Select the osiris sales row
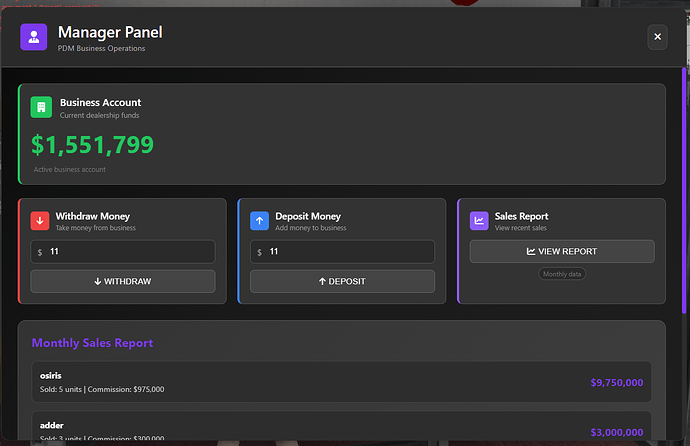The height and width of the screenshot is (446, 690). pos(341,382)
